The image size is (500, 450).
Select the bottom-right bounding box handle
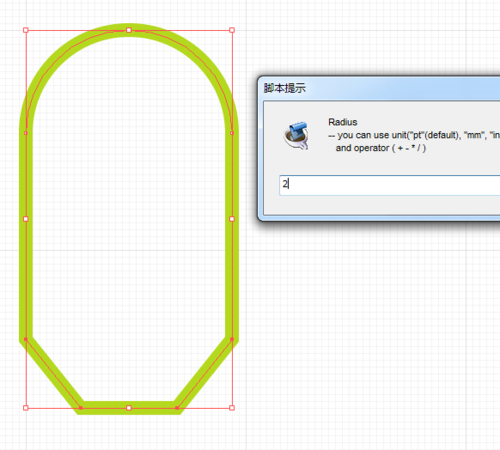tap(232, 408)
